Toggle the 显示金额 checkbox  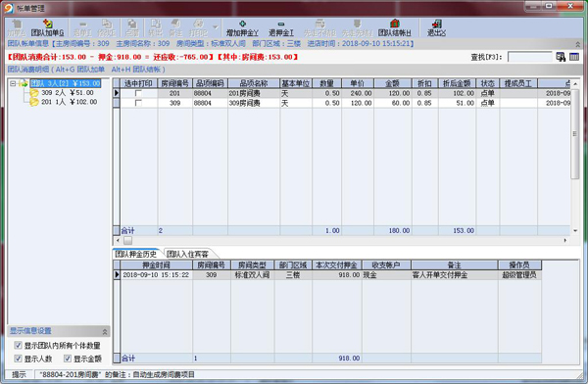click(x=67, y=359)
